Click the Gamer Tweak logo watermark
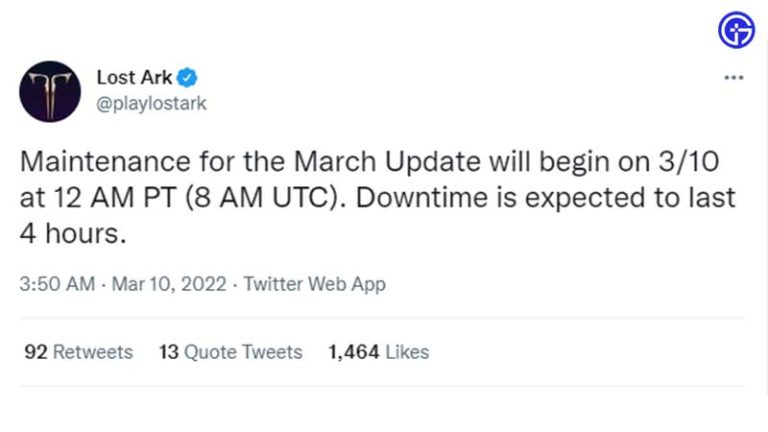Viewport: 768px width, 432px height. pyautogui.click(x=736, y=31)
